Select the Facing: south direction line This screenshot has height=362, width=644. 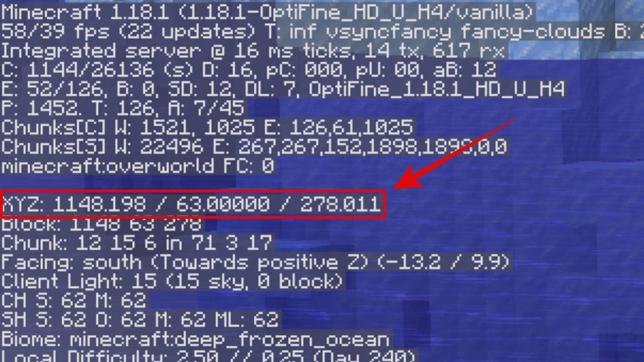[x=256, y=262]
